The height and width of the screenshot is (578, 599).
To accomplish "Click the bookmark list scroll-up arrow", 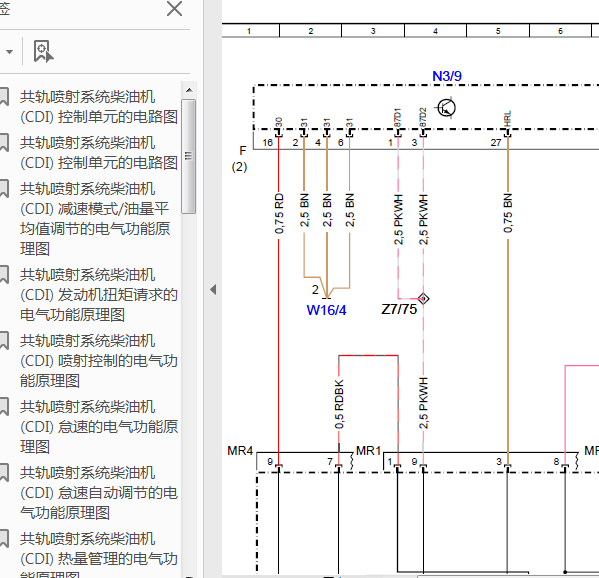I will 189,90.
